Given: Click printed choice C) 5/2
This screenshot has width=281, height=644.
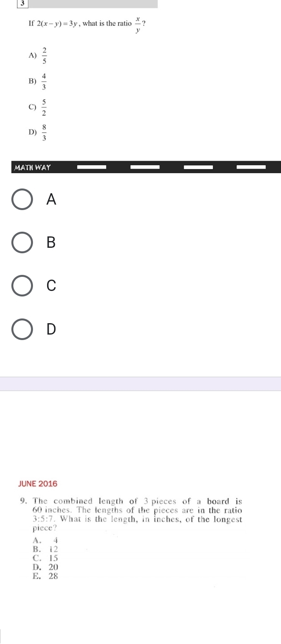Looking at the screenshot, I should [x=38, y=107].
